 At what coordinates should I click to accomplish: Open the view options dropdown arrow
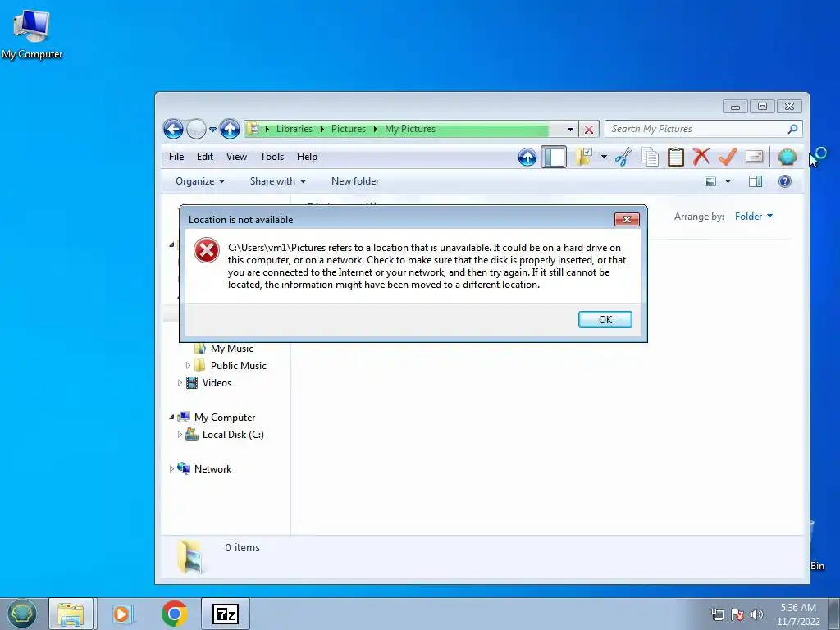click(x=728, y=181)
